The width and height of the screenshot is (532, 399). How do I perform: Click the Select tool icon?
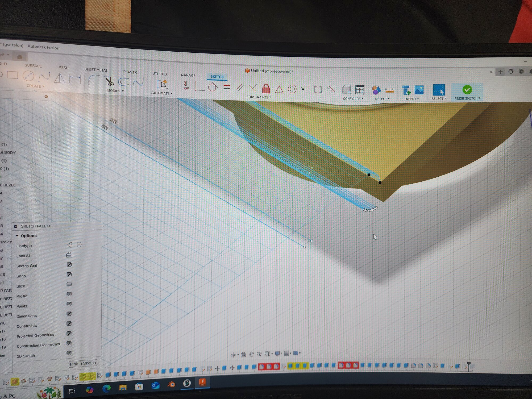click(x=439, y=90)
